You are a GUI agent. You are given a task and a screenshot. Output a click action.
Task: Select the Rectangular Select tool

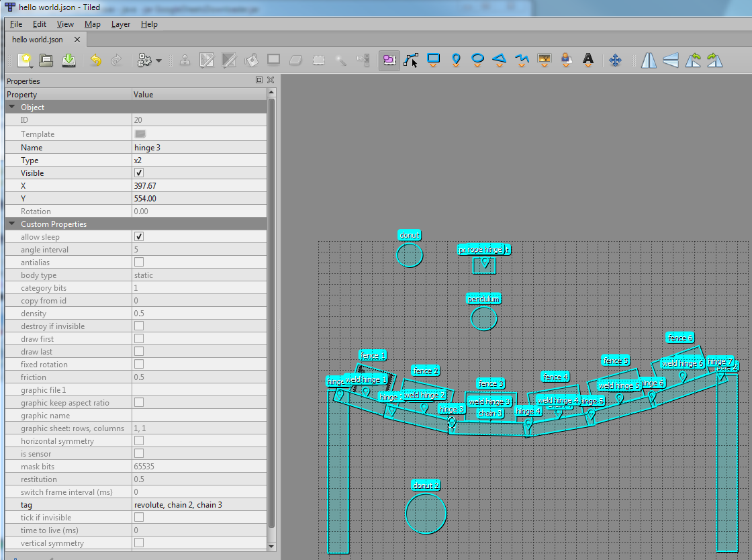(318, 60)
